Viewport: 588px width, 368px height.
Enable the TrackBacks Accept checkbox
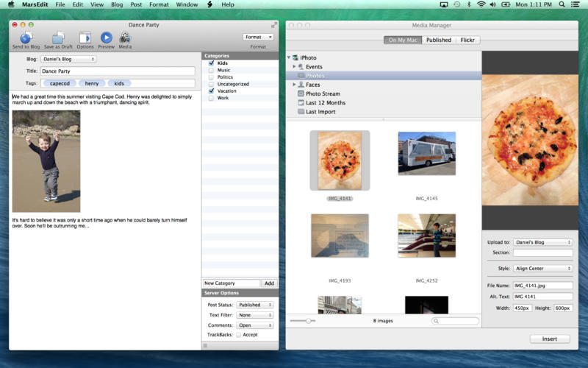238,335
